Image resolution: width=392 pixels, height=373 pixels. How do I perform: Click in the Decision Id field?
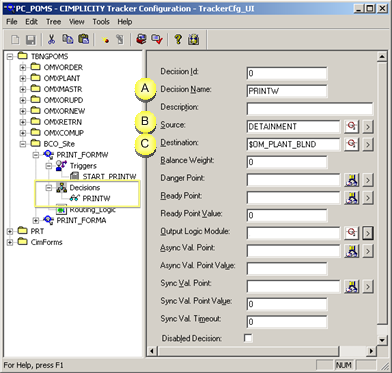click(287, 73)
